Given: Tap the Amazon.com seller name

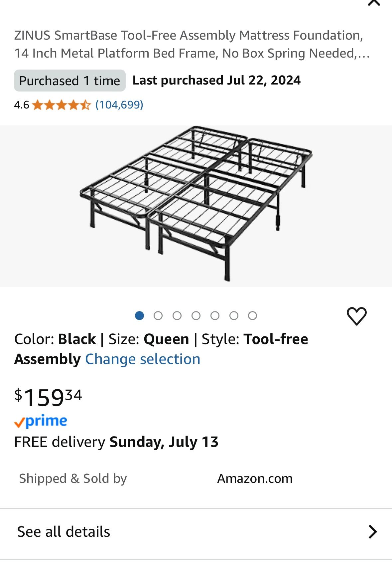Looking at the screenshot, I should point(255,478).
